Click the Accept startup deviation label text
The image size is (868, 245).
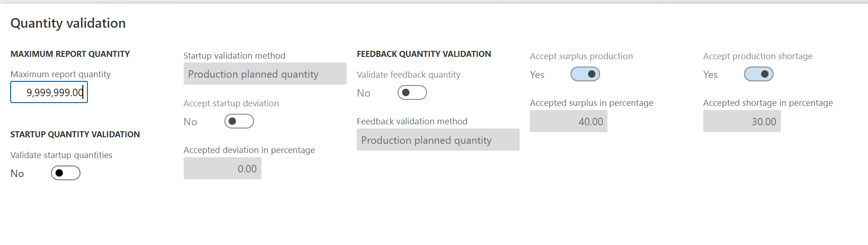[x=231, y=104]
